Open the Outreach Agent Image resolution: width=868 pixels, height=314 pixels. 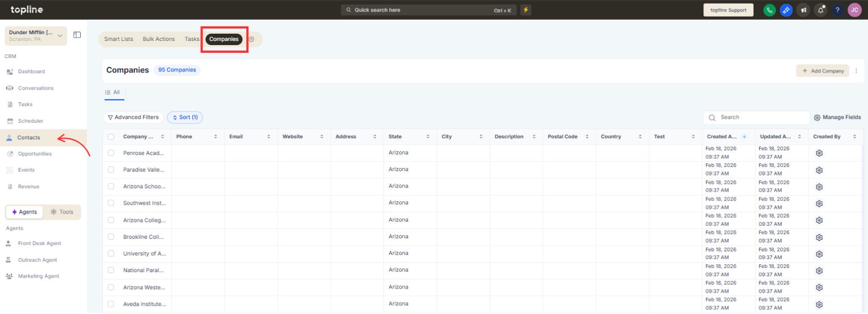click(37, 260)
